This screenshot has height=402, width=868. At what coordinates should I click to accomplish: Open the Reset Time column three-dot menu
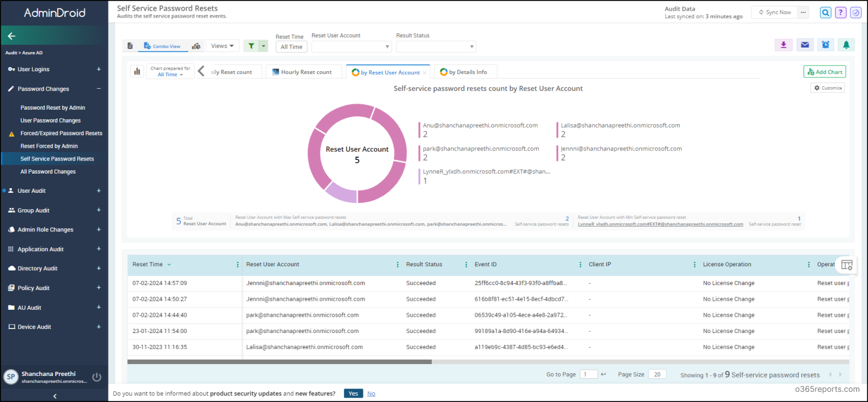237,265
